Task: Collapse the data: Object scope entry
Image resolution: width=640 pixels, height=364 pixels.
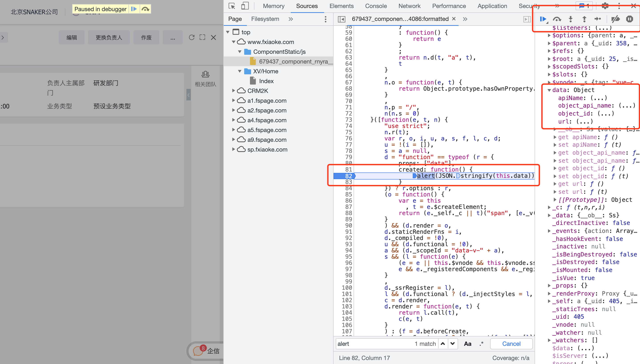Action: tap(549, 90)
